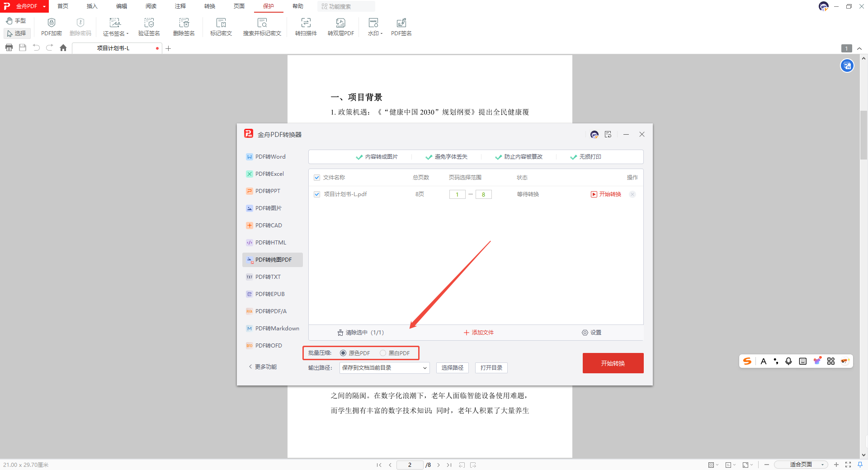
Task: Click the 选择路径 button
Action: click(x=453, y=368)
